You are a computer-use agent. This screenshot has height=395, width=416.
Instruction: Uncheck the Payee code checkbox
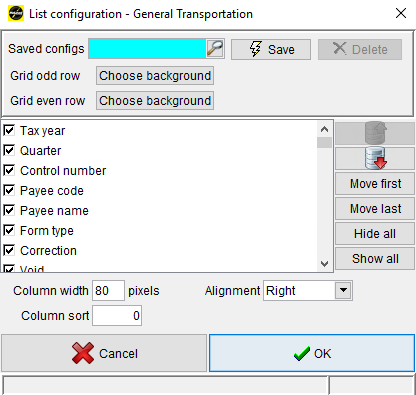[x=9, y=190]
